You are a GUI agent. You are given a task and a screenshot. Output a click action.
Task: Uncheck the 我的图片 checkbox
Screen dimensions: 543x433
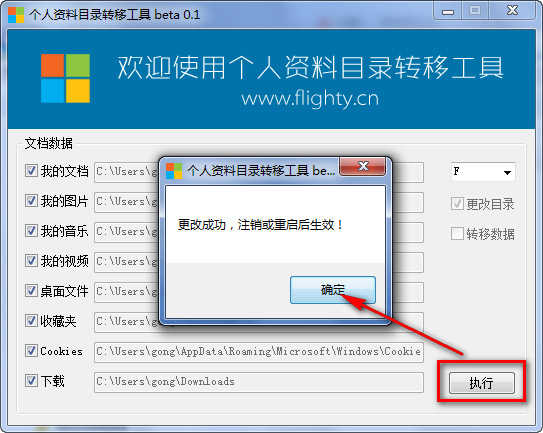click(x=31, y=201)
